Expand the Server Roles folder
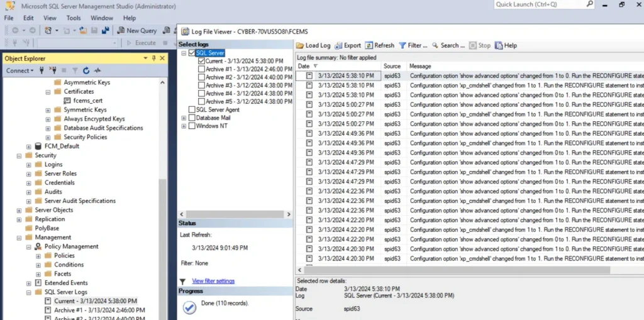The height and width of the screenshot is (320, 644). tap(29, 174)
